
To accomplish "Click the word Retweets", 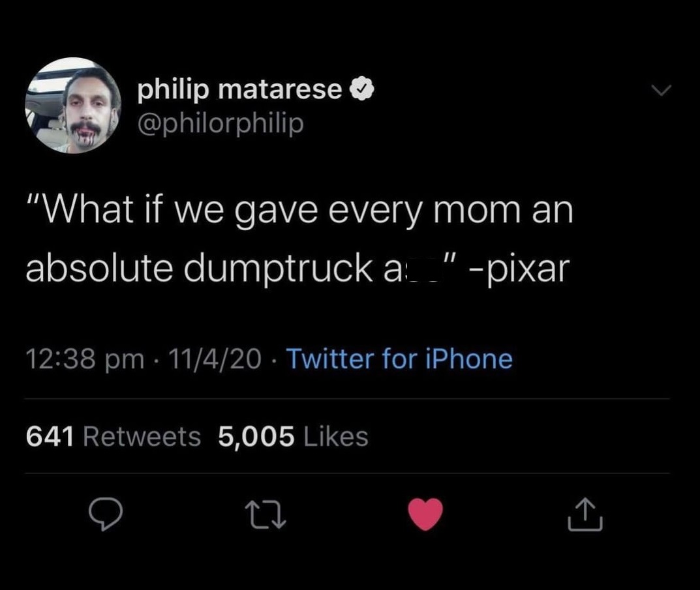I will click(142, 436).
